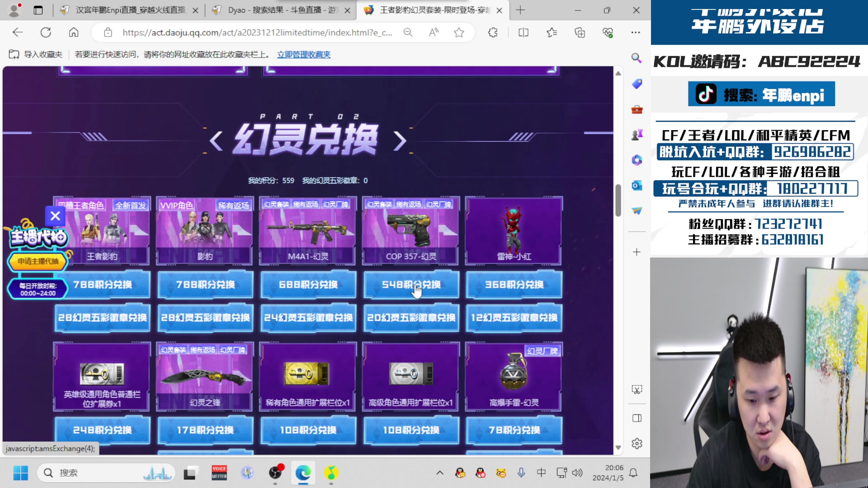
Task: Open sidebar search icon
Action: tap(637, 58)
